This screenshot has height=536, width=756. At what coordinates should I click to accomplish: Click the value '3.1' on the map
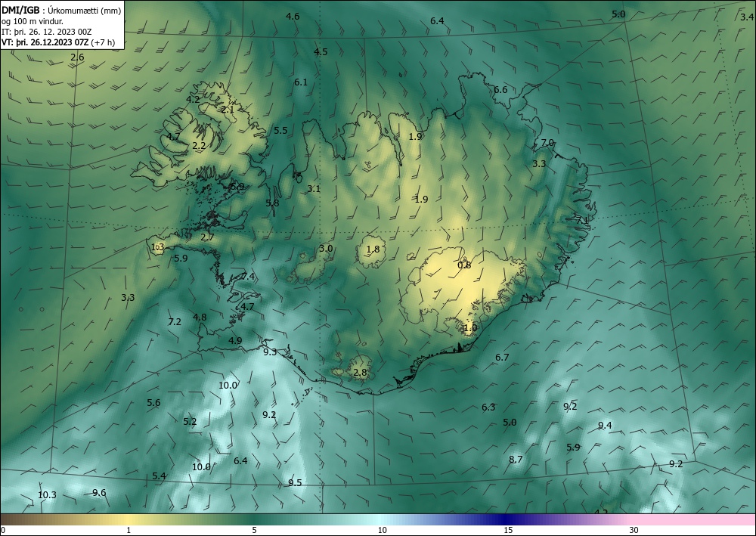pyautogui.click(x=314, y=189)
